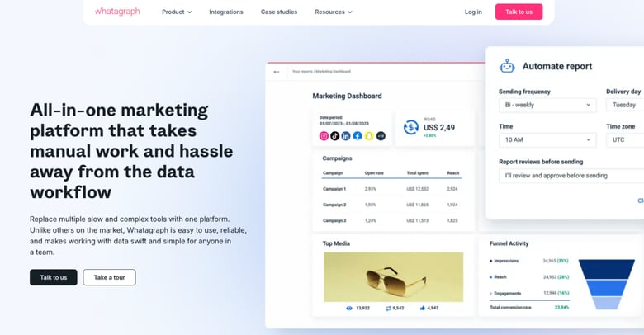Expand the Resources menu
644x335 pixels.
334,12
